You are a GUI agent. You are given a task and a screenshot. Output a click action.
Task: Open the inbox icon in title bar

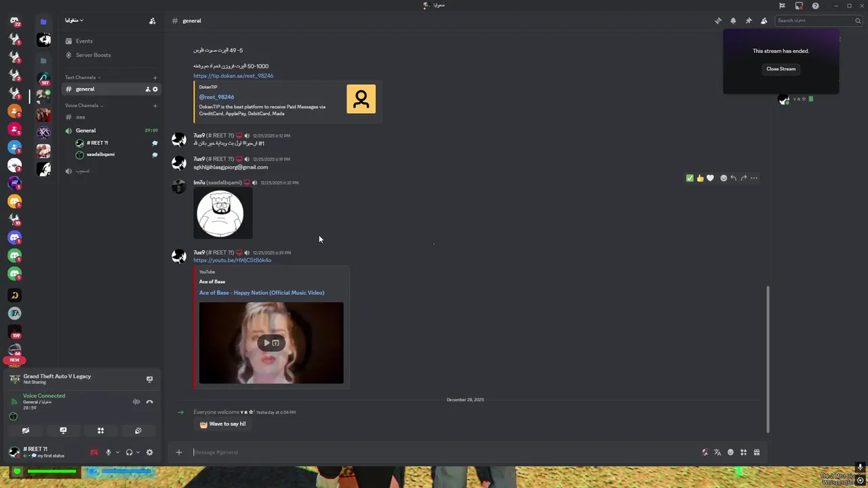[799, 6]
